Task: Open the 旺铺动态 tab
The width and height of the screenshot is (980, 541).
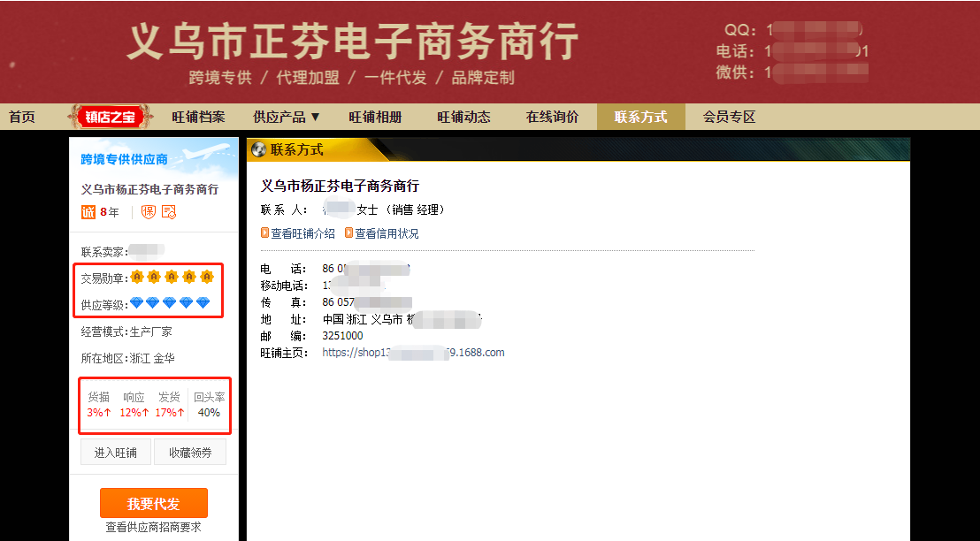Action: (x=463, y=117)
